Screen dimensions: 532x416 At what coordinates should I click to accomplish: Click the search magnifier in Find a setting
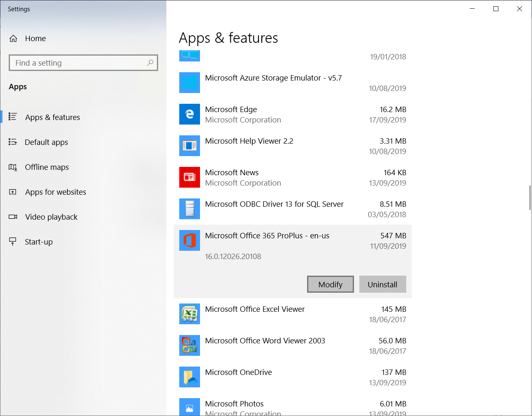150,63
